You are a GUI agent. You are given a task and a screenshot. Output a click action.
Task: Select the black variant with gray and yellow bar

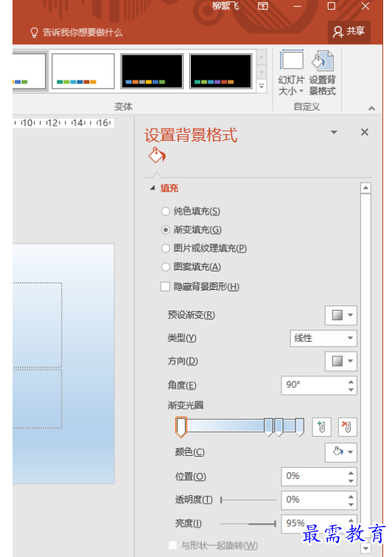tap(152, 71)
